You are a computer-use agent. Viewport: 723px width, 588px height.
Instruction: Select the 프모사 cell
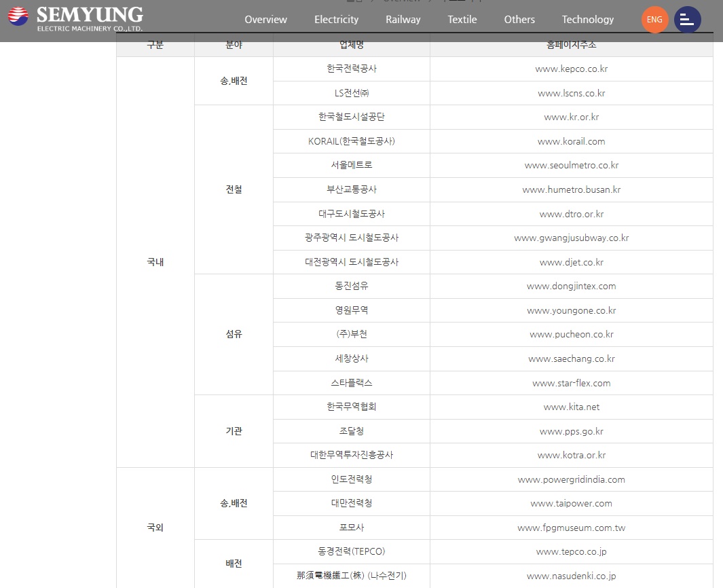pyautogui.click(x=352, y=528)
